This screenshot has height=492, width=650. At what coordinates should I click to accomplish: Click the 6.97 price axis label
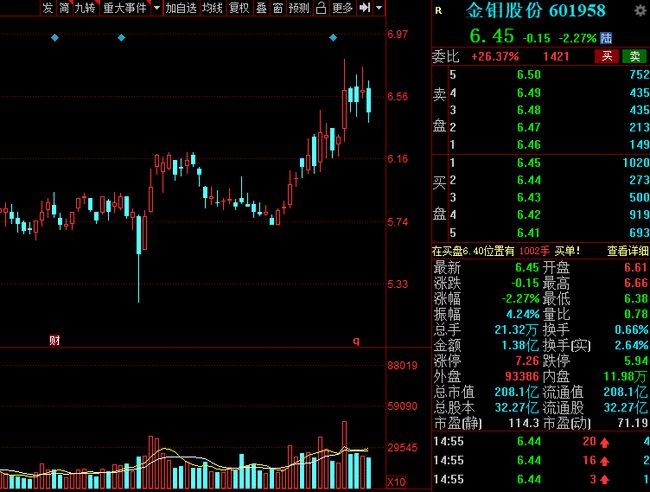coord(397,34)
